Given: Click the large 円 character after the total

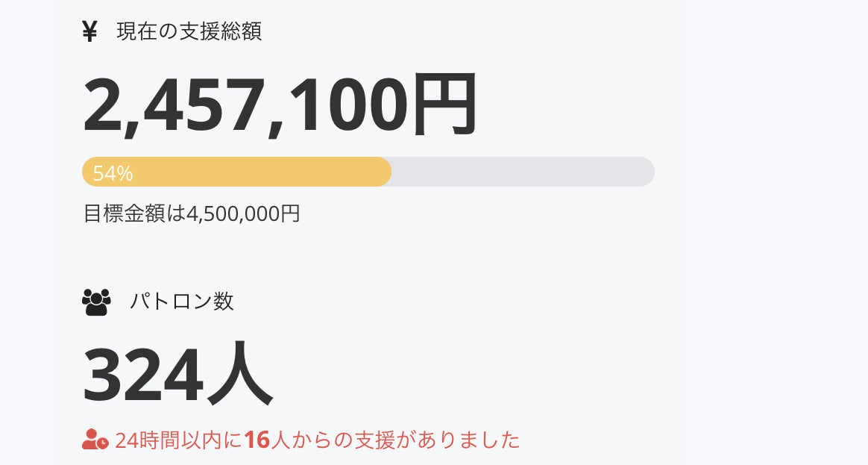Looking at the screenshot, I should (444, 104).
